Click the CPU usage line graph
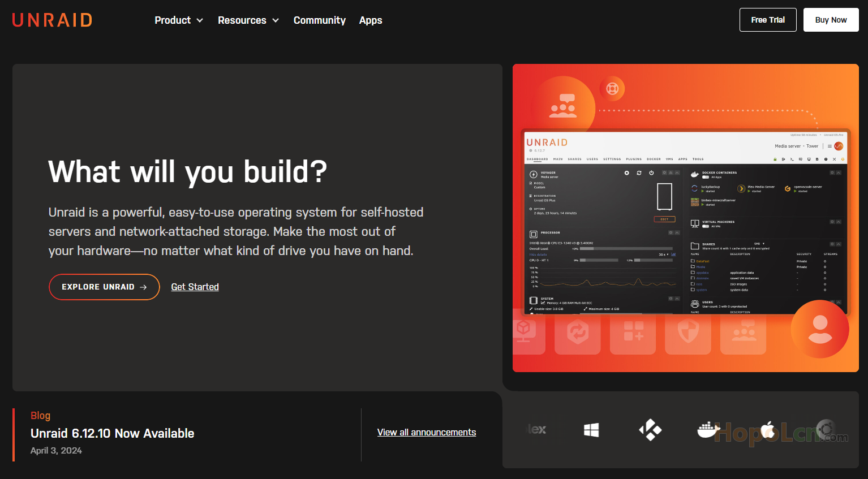The image size is (868, 479). tap(608, 277)
